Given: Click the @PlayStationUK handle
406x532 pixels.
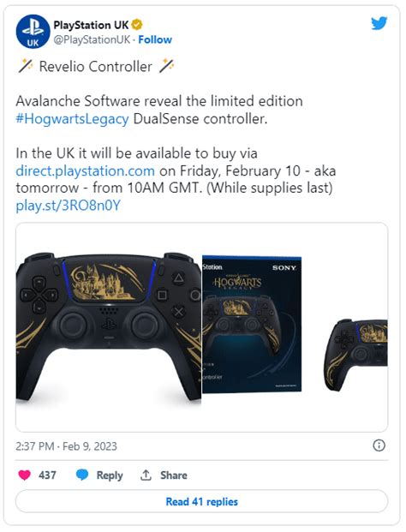Looking at the screenshot, I should point(92,39).
